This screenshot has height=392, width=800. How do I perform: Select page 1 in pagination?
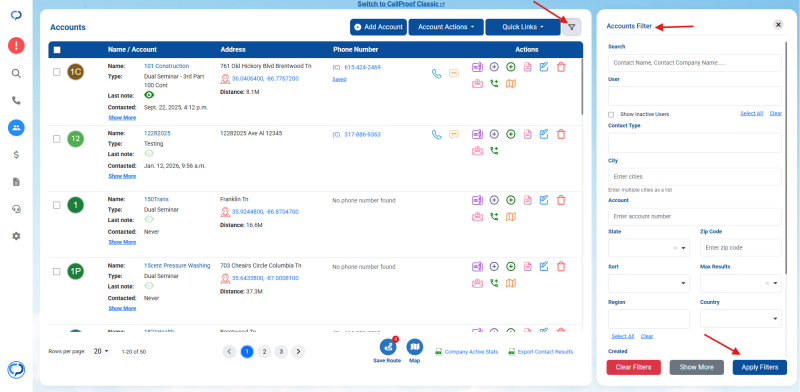247,351
